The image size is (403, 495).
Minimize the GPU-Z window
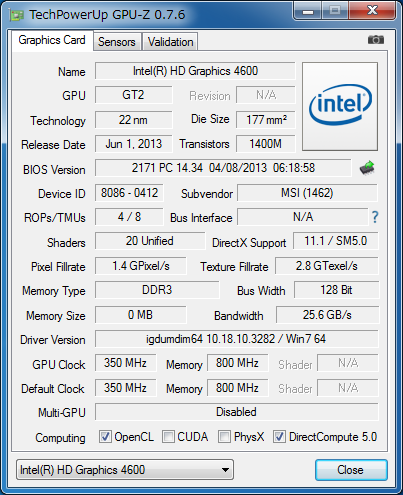coord(308,11)
